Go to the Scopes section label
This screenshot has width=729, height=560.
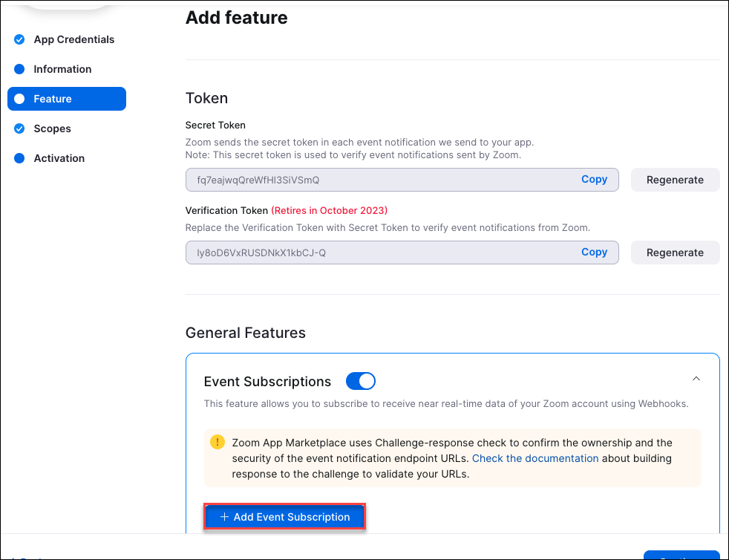tap(53, 128)
